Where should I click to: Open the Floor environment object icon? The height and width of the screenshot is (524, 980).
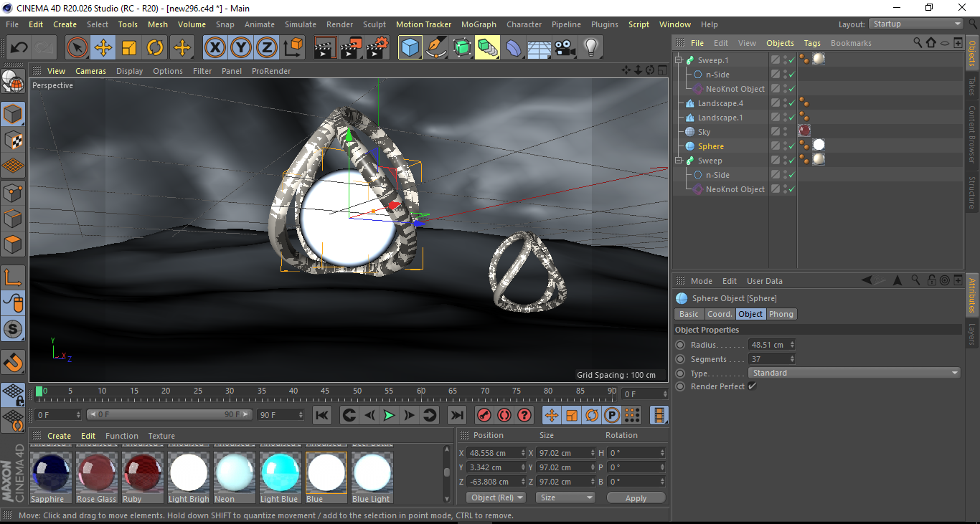540,48
